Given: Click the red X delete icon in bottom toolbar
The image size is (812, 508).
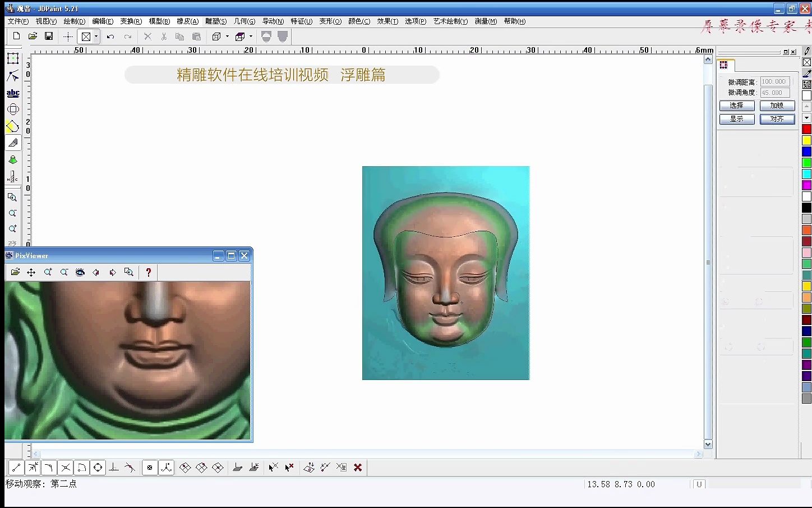Looking at the screenshot, I should (358, 467).
